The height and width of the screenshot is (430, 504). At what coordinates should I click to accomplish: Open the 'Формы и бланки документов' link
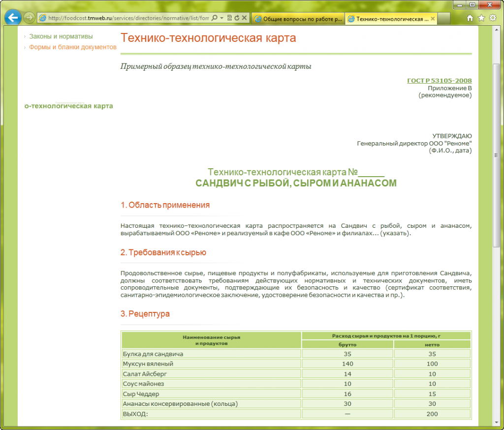coord(73,47)
